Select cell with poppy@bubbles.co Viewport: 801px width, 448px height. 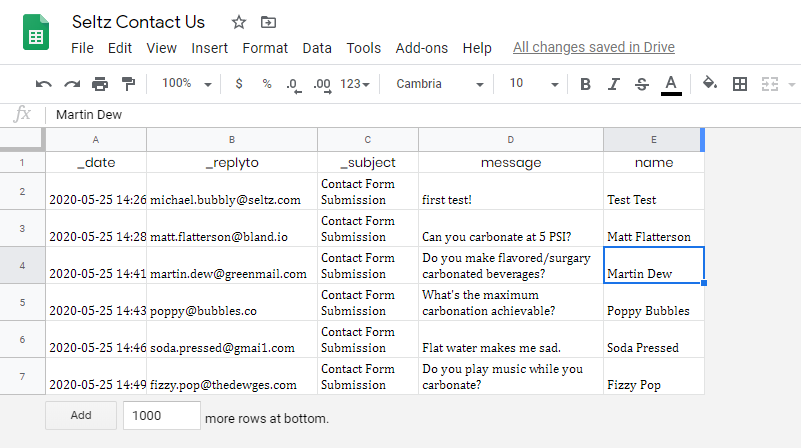[232, 302]
